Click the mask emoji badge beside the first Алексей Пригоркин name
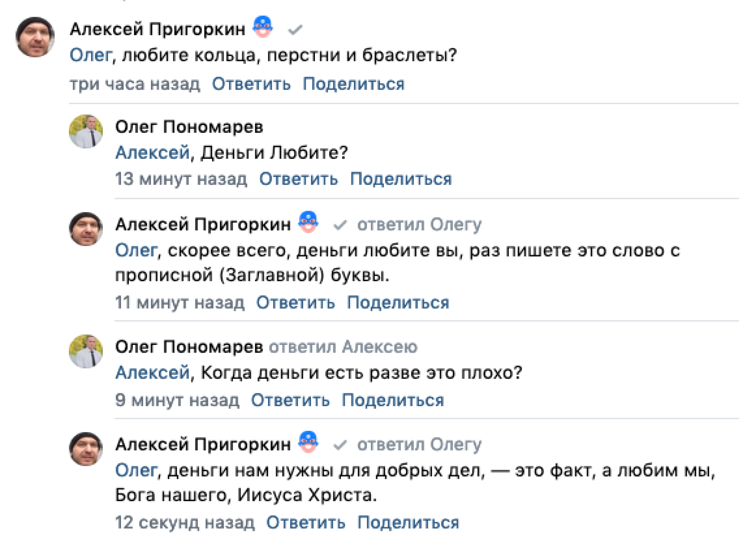The width and height of the screenshot is (756, 548). click(x=263, y=26)
